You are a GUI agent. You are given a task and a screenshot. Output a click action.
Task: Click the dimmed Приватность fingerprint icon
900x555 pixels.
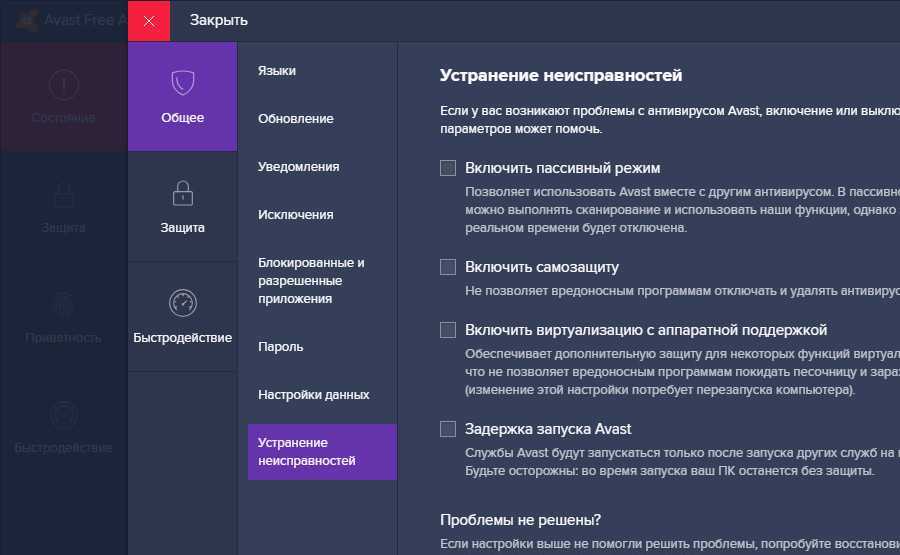coord(63,304)
